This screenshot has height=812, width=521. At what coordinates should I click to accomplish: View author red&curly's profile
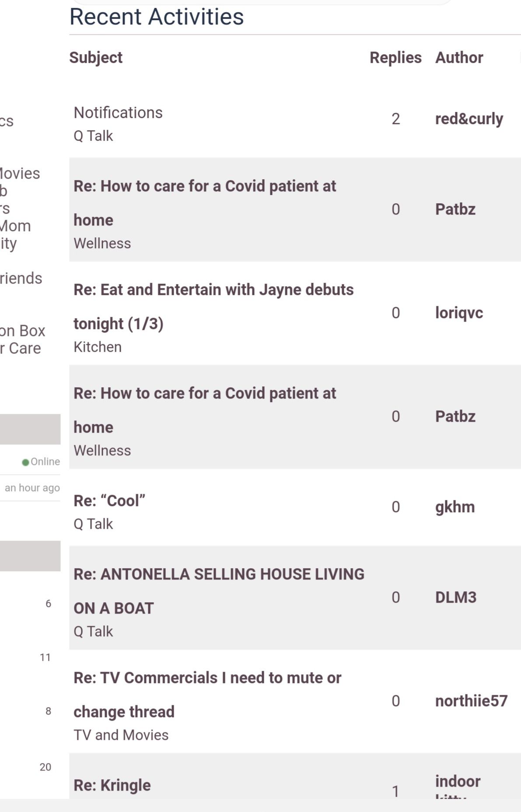coord(469,119)
